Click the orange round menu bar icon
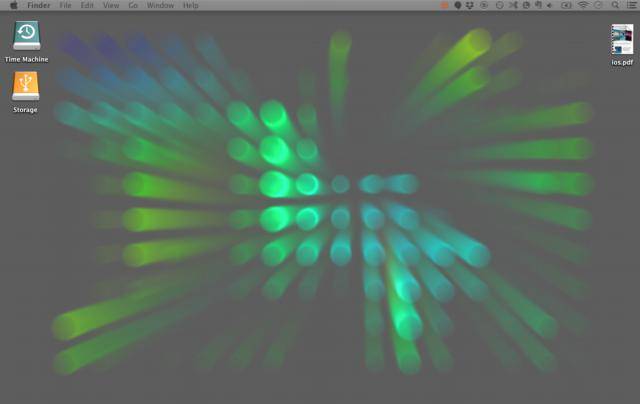 click(x=445, y=5)
